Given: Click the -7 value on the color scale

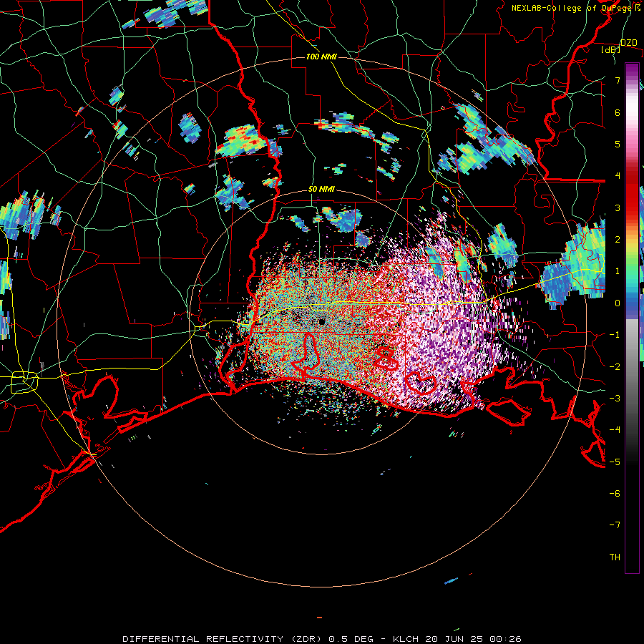Looking at the screenshot, I should (x=615, y=525).
